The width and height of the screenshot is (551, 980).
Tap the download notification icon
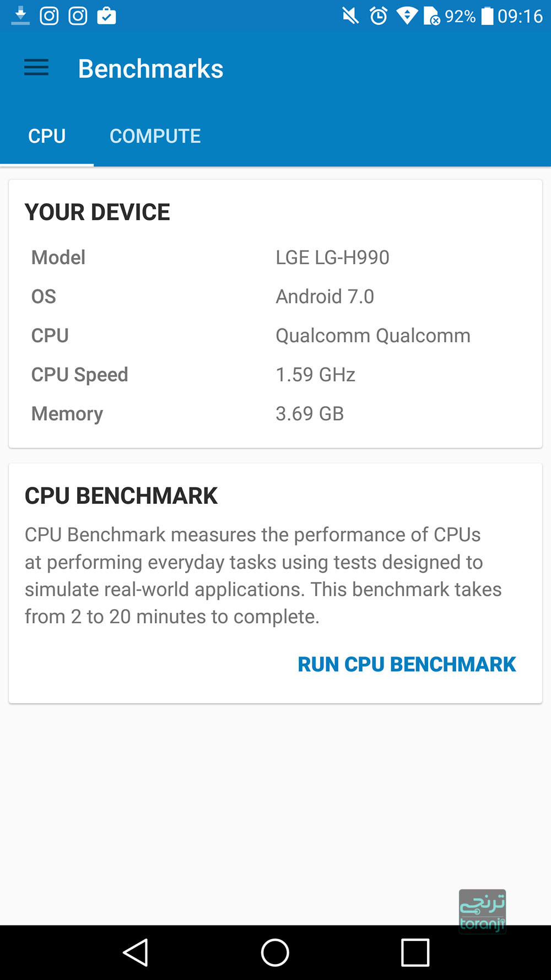[x=20, y=16]
